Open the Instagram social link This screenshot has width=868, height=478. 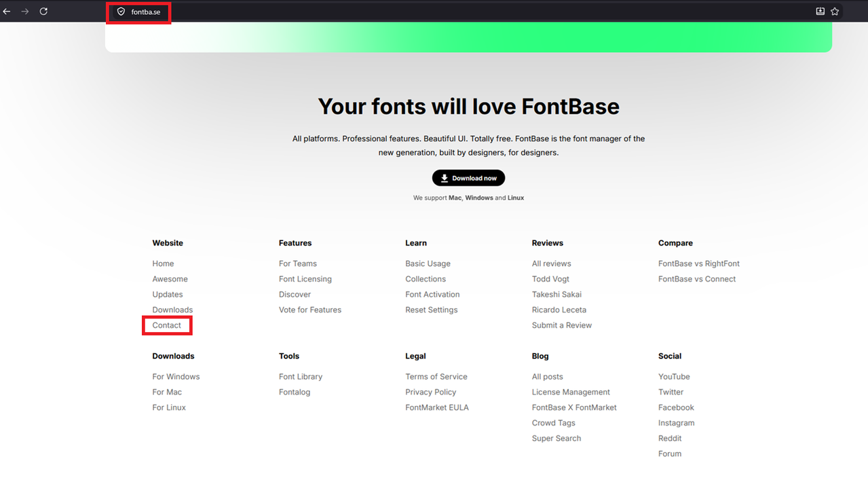pos(677,423)
